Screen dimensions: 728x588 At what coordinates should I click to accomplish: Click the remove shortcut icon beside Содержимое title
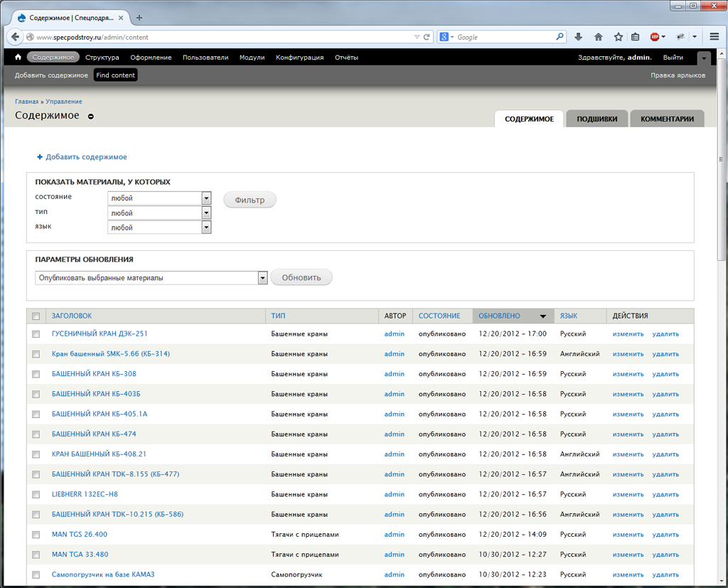point(91,117)
